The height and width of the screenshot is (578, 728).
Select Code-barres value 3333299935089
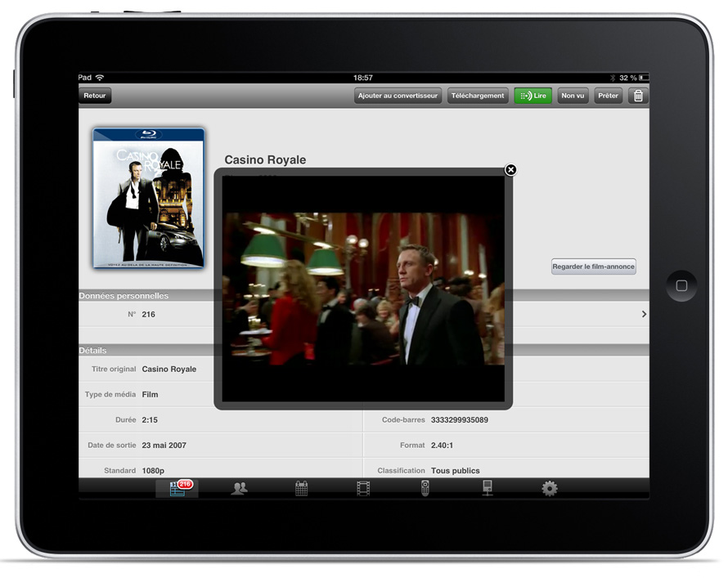[460, 420]
